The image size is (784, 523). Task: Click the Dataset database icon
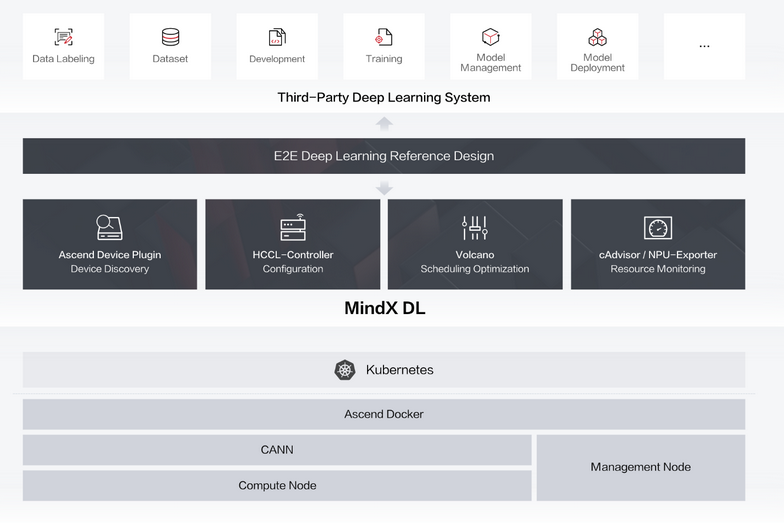point(170,37)
